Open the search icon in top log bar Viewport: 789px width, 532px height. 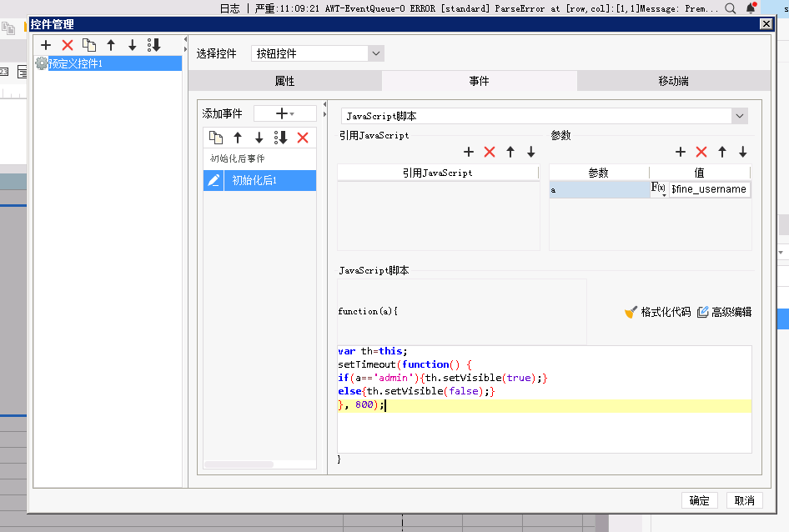point(730,8)
